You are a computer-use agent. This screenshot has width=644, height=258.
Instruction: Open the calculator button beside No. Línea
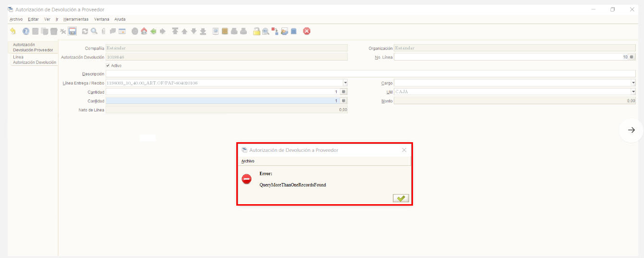pos(632,57)
